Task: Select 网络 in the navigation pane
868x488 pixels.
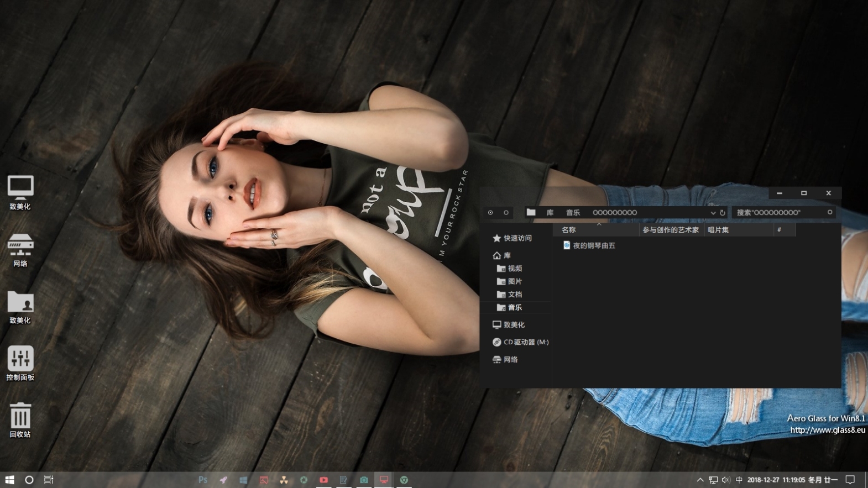Action: pyautogui.click(x=505, y=359)
